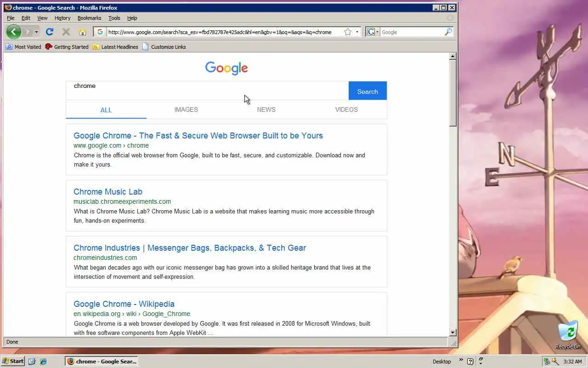Open the Windows Start menu

[13, 361]
